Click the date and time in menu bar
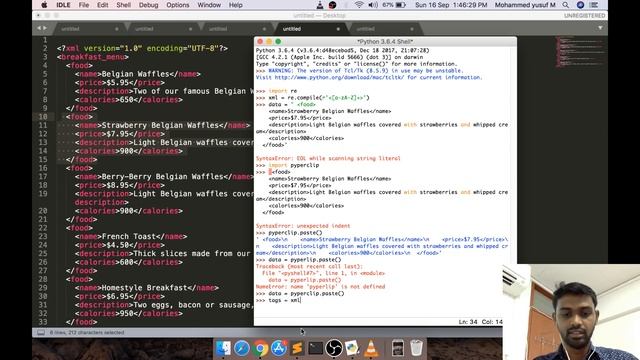The width and height of the screenshot is (640, 360). tap(451, 5)
